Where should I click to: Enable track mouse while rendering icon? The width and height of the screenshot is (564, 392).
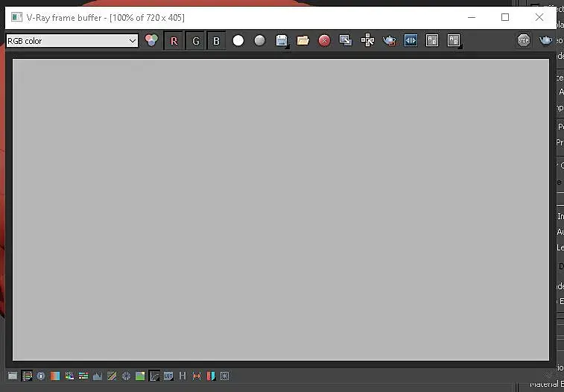[367, 40]
